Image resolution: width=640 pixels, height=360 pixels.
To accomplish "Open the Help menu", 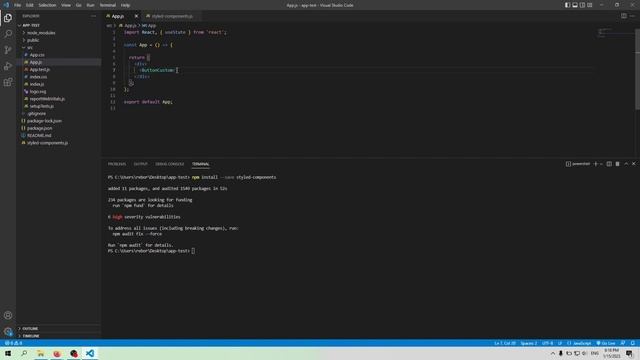I will click(x=125, y=5).
